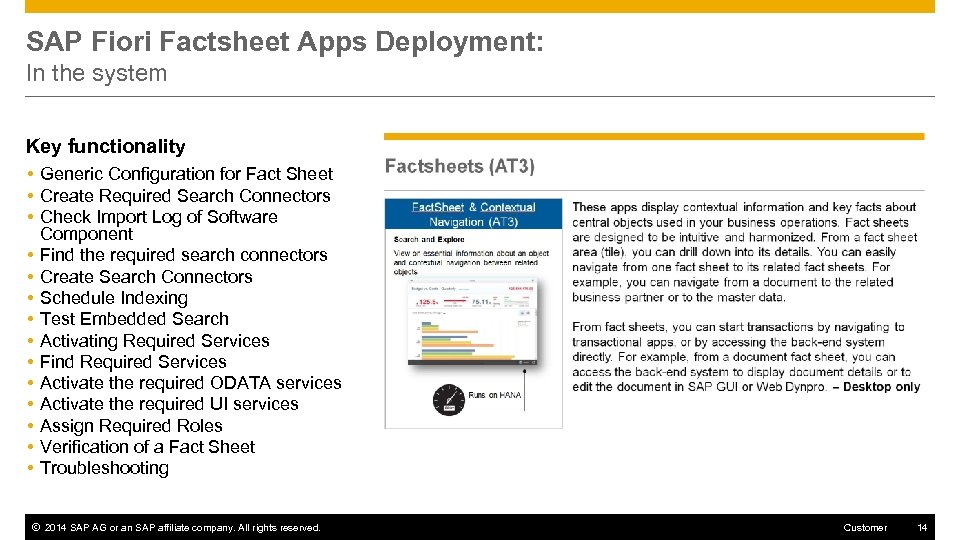Click bullet Generic Configuration for Fact Sheet

pyautogui.click(x=186, y=174)
